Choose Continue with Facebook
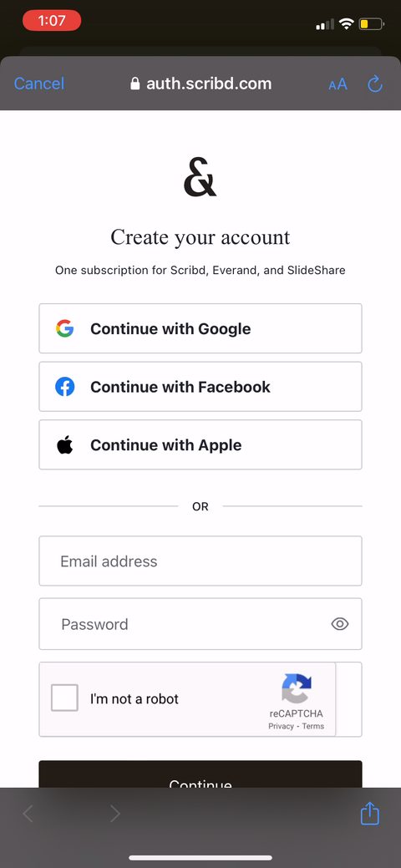Screen dimensions: 401x868 200,387
